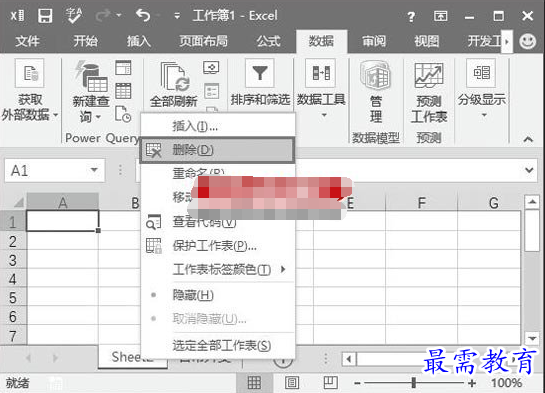Choose 隐藏(H) from context menu

218,295
